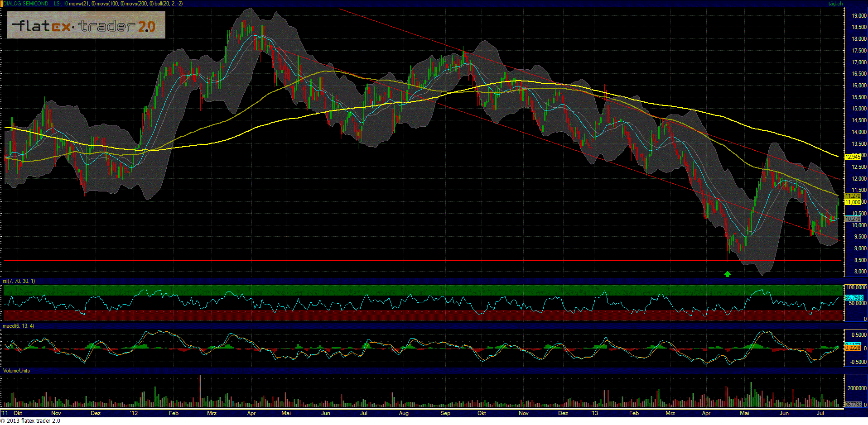868x425 pixels.
Task: Click the Volume Units panel label
Action: click(x=16, y=371)
